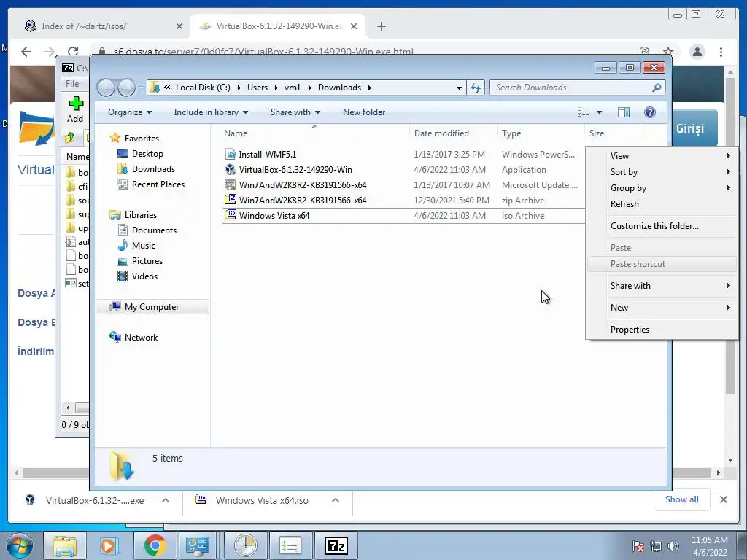Choose Refresh in the context menu
747x560 pixels.
662,204
